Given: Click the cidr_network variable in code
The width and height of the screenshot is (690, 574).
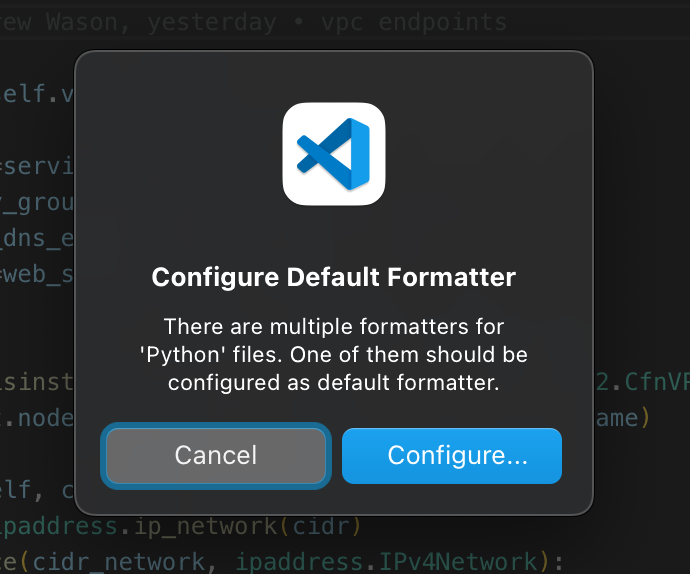Looking at the screenshot, I should tap(119, 562).
